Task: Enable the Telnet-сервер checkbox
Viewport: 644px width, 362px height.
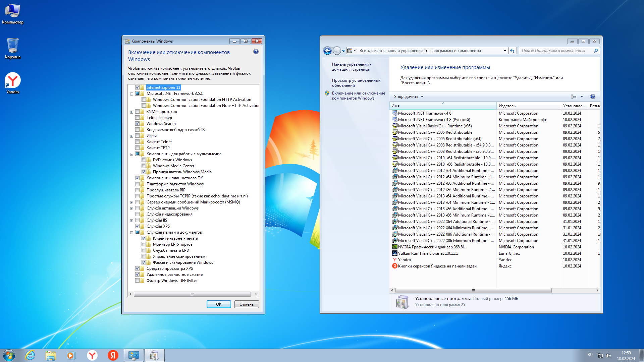Action: (137, 118)
